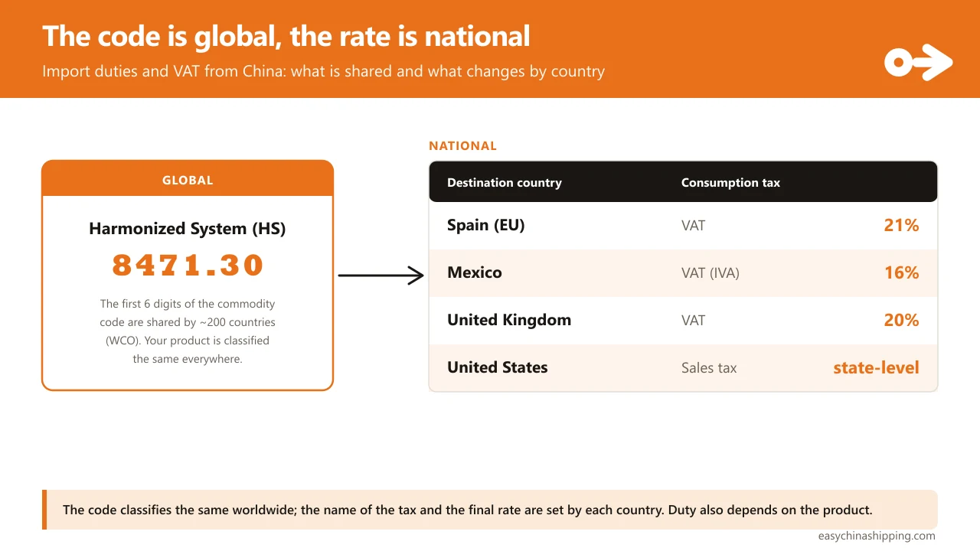Click the description about first 6 digits
The width and height of the screenshot is (980, 551).
(188, 331)
